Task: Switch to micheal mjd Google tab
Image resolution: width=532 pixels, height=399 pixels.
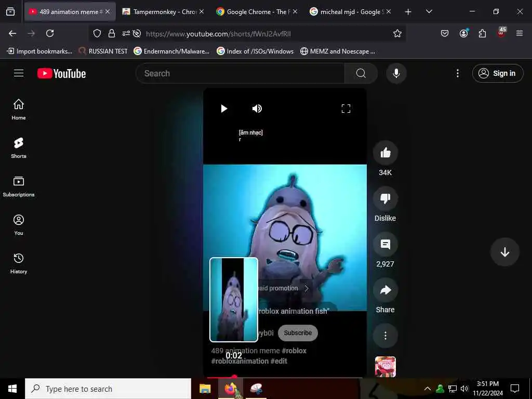Action: click(x=350, y=12)
